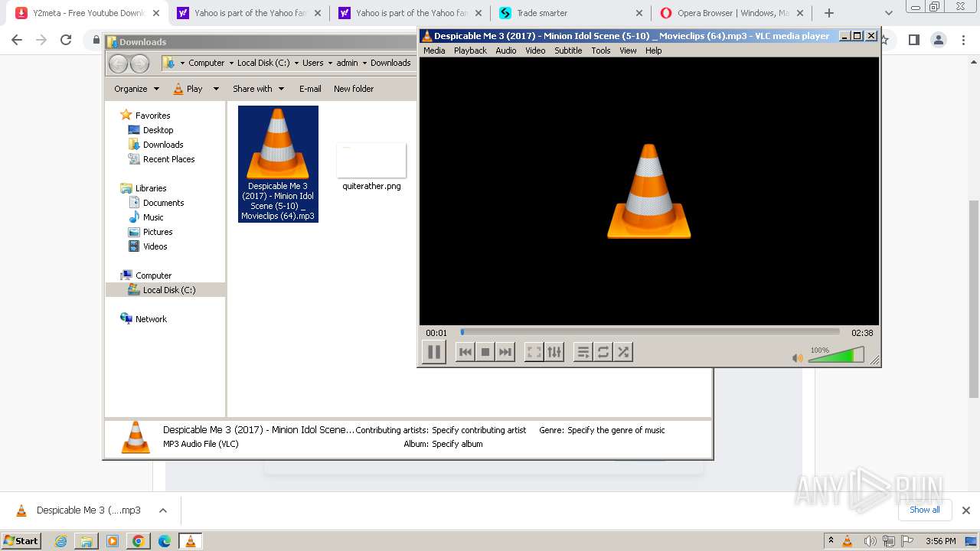
Task: Open Music library
Action: [153, 217]
